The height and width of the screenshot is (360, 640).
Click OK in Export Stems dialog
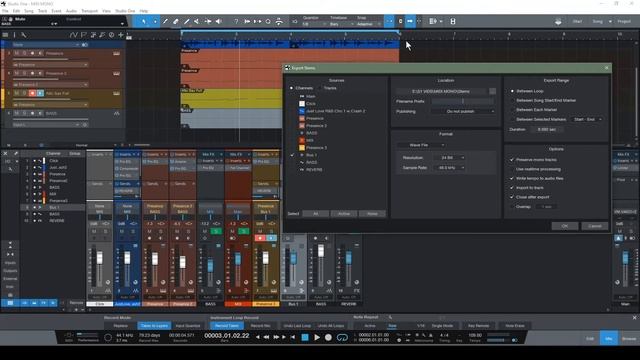564,226
